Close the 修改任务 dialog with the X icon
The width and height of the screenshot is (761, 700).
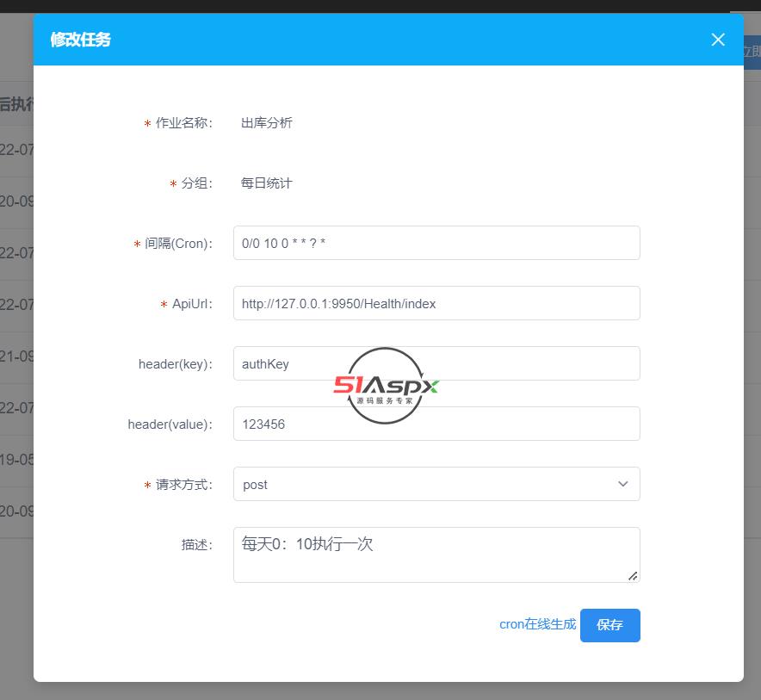pyautogui.click(x=718, y=40)
